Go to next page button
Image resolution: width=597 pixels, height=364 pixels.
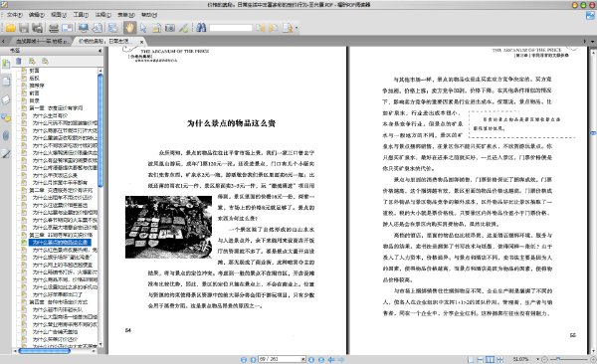(311, 359)
